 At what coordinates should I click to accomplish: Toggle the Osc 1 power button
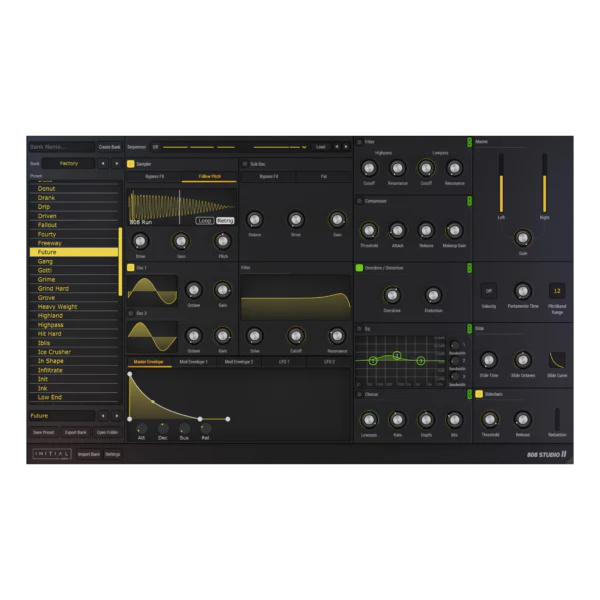[130, 267]
